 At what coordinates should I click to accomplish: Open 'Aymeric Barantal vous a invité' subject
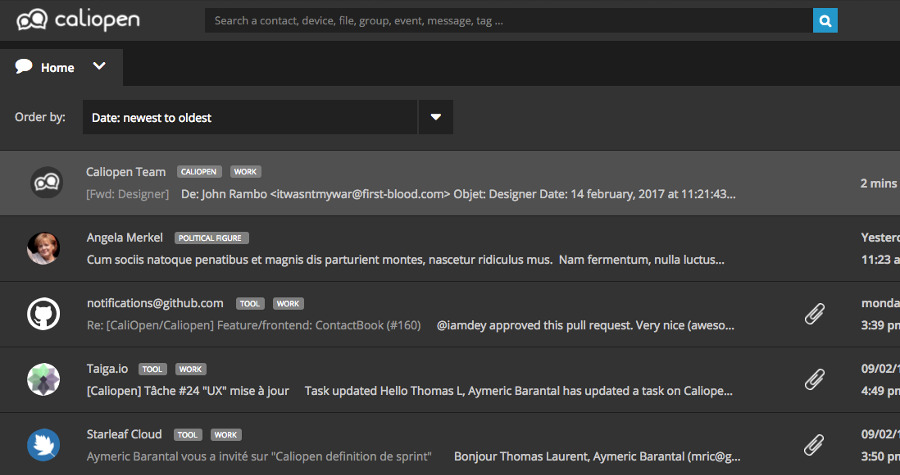(259, 456)
